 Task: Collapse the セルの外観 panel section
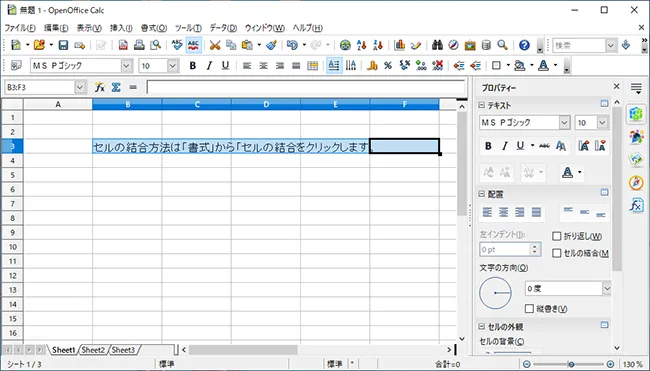[x=482, y=326]
